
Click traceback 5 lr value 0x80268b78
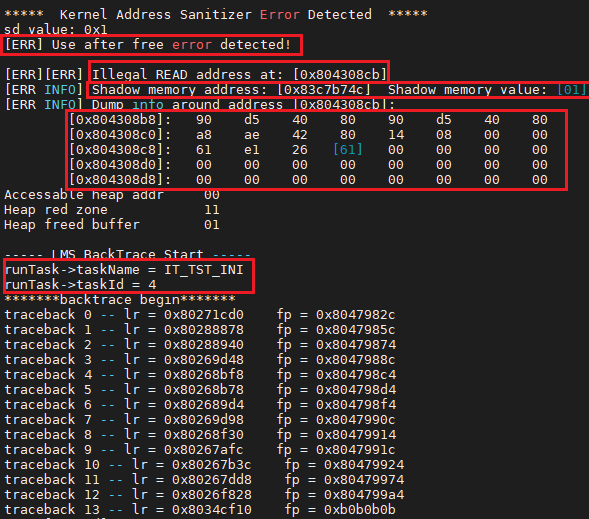(x=204, y=390)
